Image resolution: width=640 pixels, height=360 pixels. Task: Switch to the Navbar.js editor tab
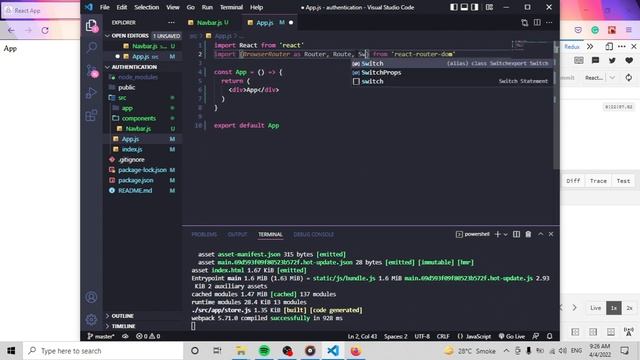pyautogui.click(x=211, y=23)
